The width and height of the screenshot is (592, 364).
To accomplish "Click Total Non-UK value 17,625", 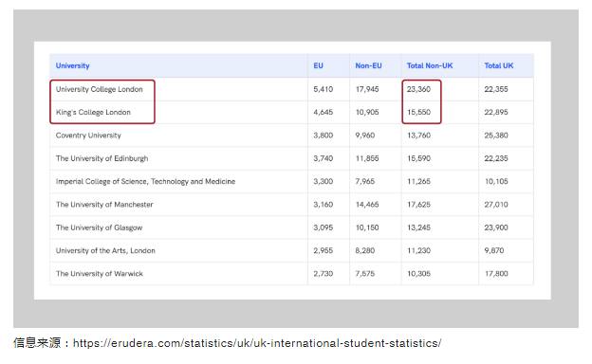I will (x=418, y=205).
